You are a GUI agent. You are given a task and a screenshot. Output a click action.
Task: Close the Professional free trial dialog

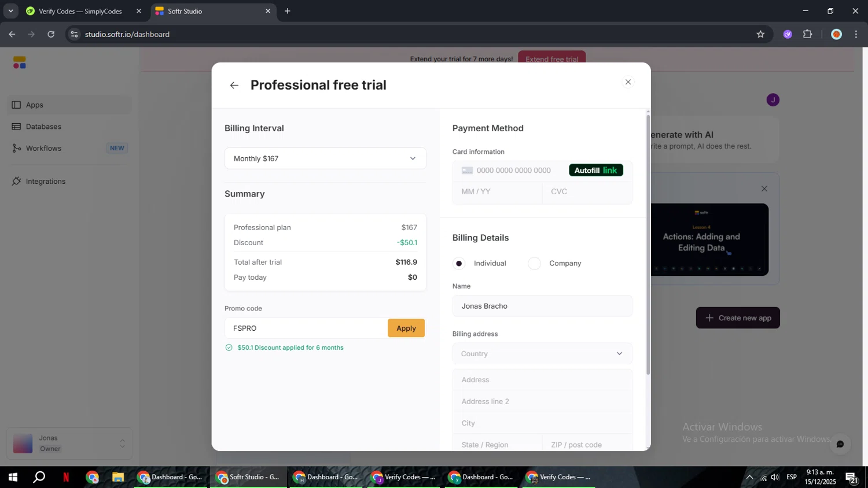click(628, 82)
